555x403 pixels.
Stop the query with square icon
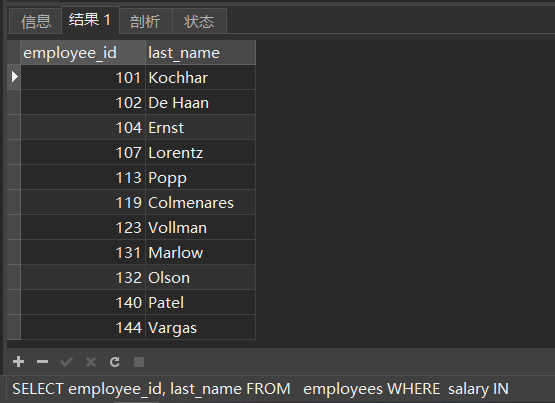coord(139,362)
